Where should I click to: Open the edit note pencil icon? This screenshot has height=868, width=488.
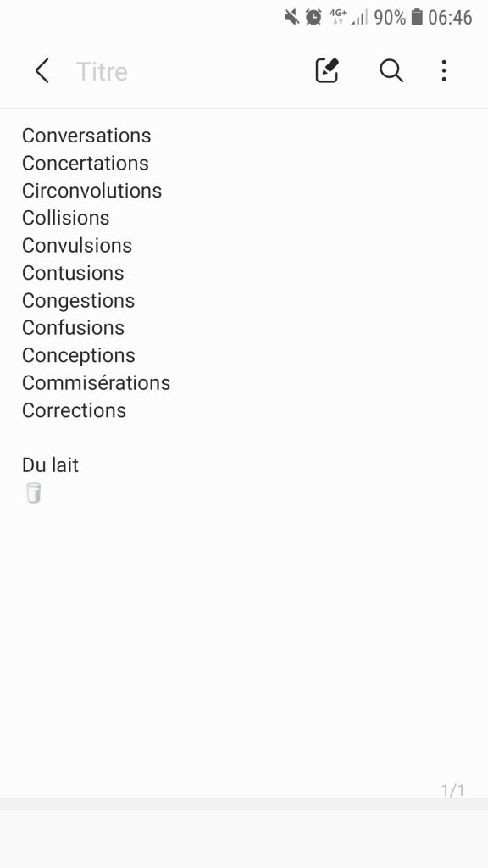point(327,71)
